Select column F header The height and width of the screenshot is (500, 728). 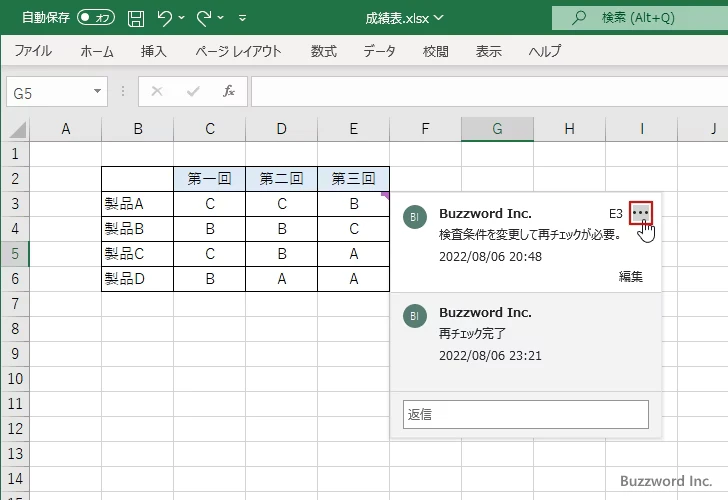pos(425,129)
